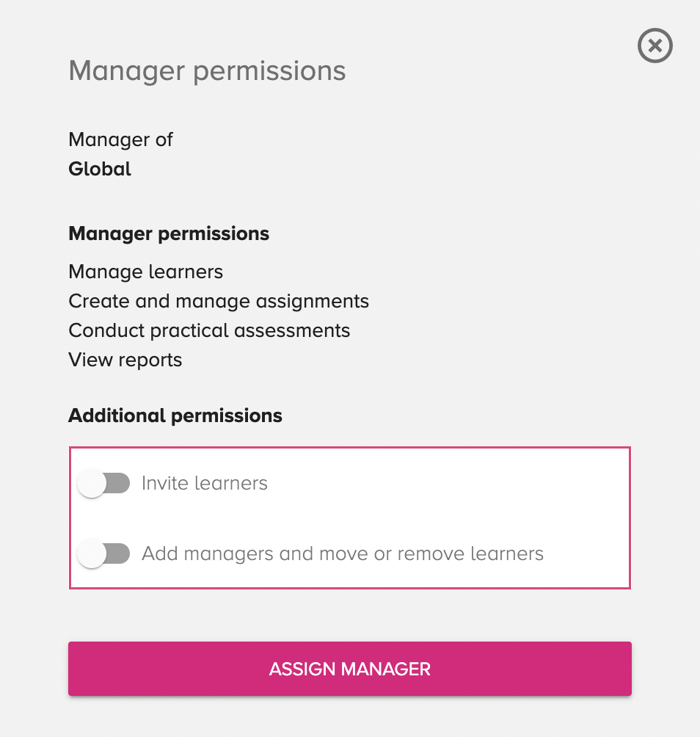Image resolution: width=700 pixels, height=737 pixels.
Task: Click empty space between the two toggles
Action: [x=349, y=518]
